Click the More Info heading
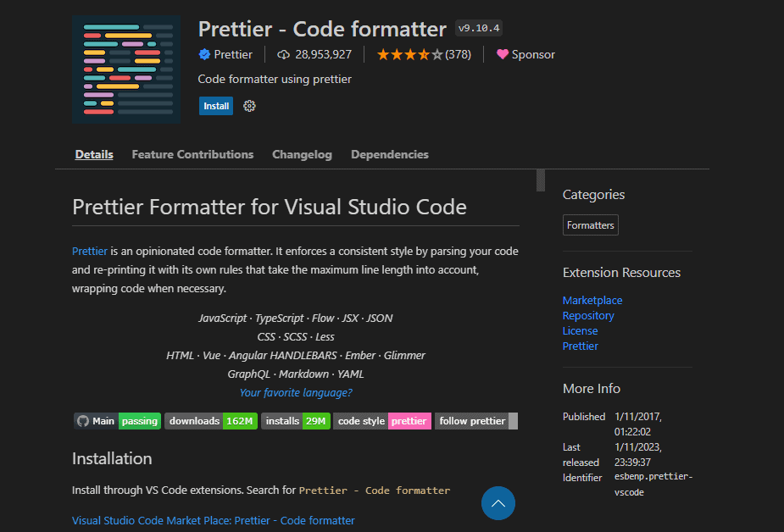This screenshot has width=784, height=532. point(592,388)
